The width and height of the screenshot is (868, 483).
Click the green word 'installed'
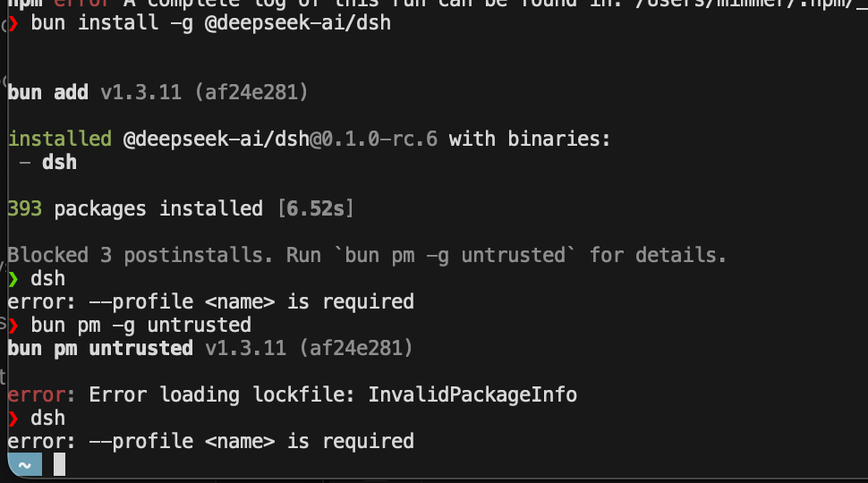[x=60, y=139]
